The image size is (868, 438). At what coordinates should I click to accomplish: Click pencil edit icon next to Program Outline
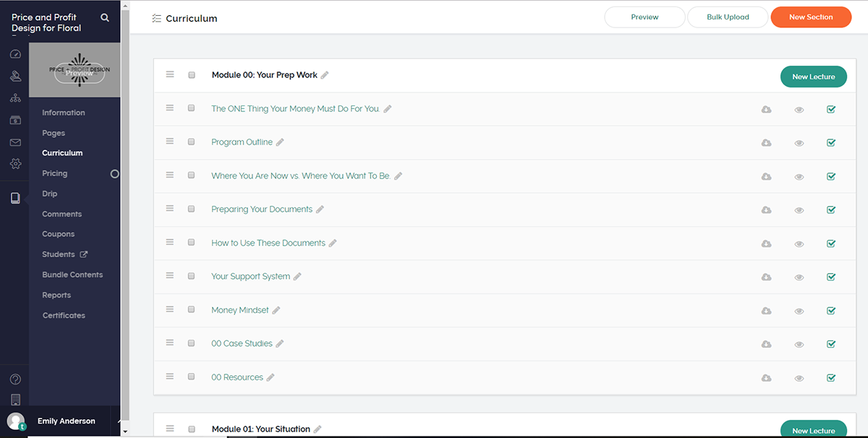280,142
